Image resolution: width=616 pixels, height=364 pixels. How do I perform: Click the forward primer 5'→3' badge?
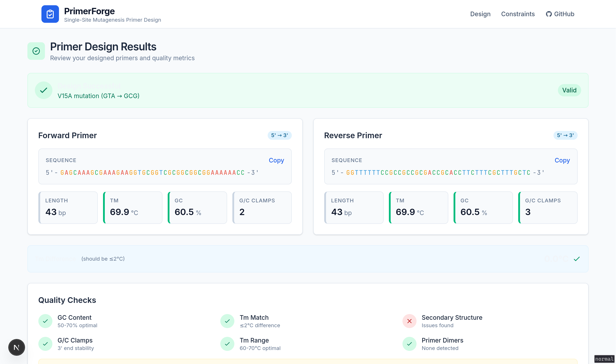pos(280,135)
